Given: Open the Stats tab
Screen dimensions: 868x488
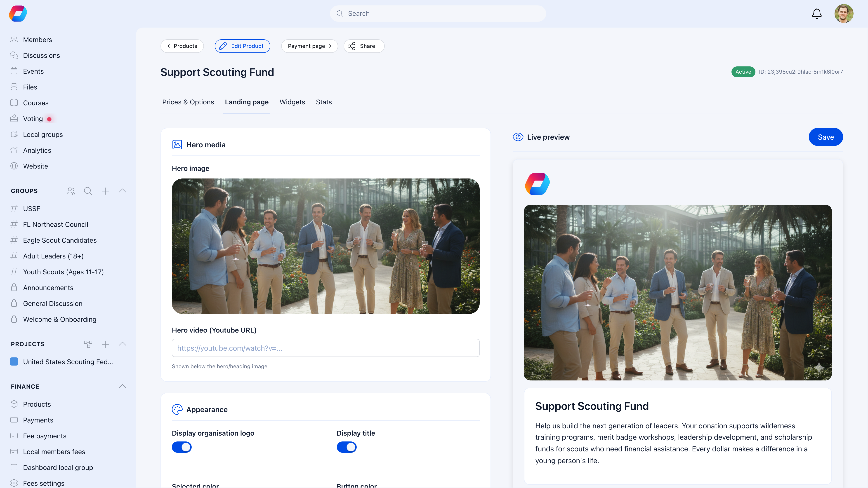Looking at the screenshot, I should (x=323, y=102).
